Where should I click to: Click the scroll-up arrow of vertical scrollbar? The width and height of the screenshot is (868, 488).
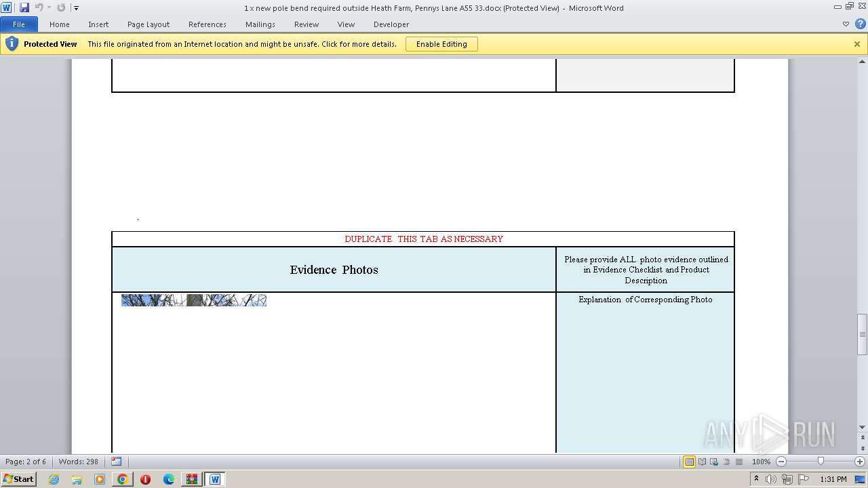pos(862,63)
